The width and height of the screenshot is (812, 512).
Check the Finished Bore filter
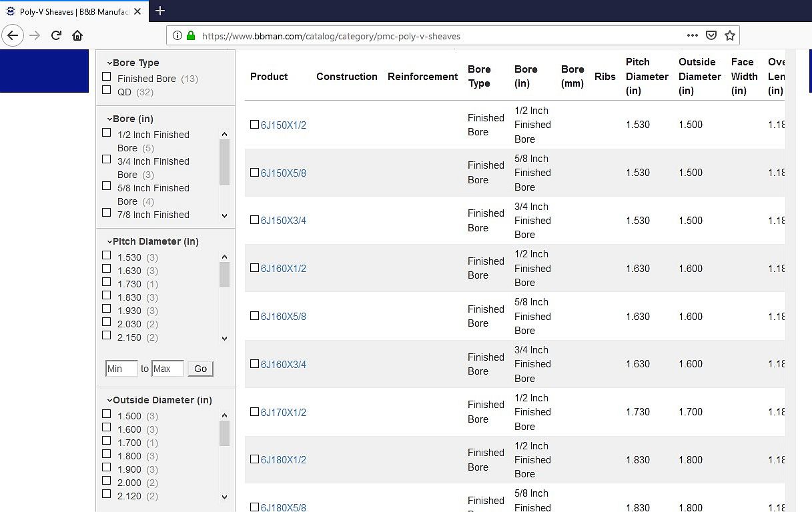(106, 77)
